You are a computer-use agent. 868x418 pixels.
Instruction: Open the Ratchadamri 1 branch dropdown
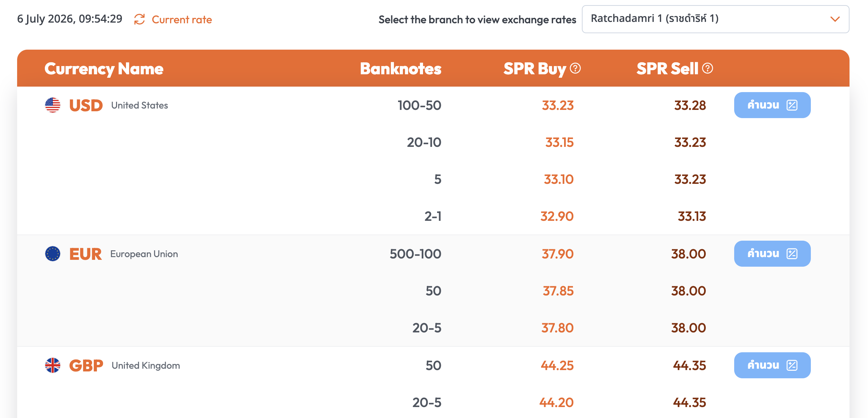tap(715, 19)
